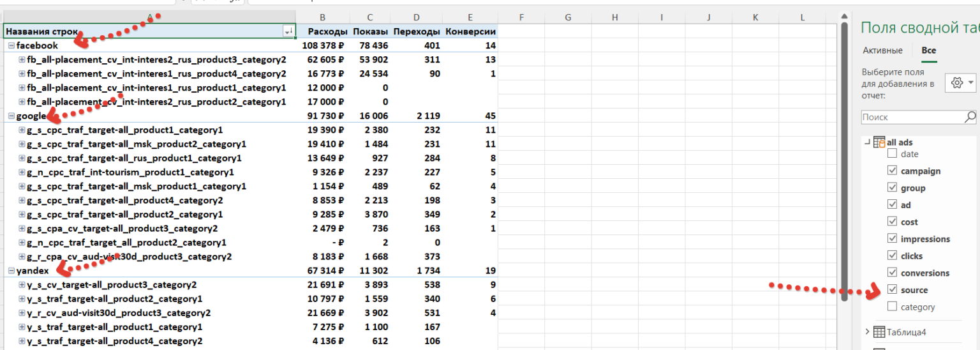The height and width of the screenshot is (350, 980).
Task: Select column E header
Action: click(470, 17)
